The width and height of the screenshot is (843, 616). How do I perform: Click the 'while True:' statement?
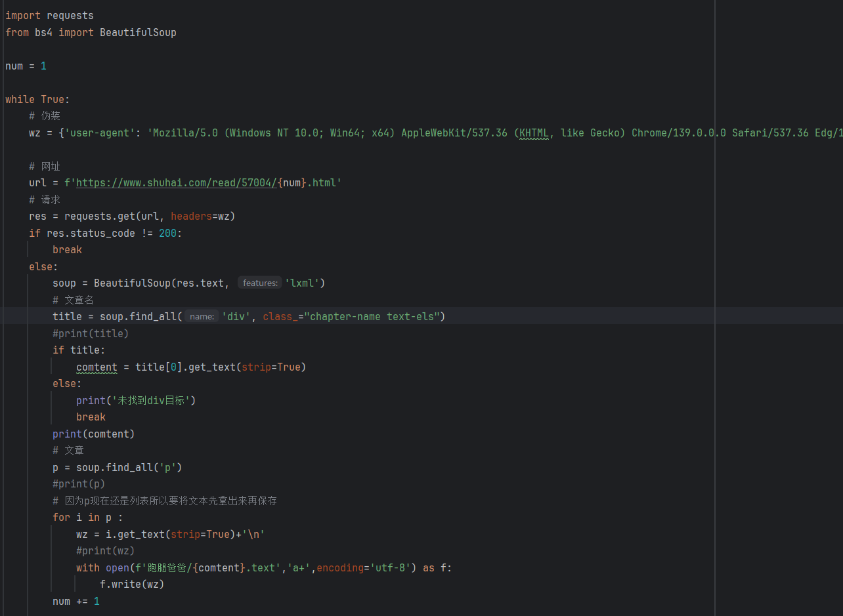(37, 99)
